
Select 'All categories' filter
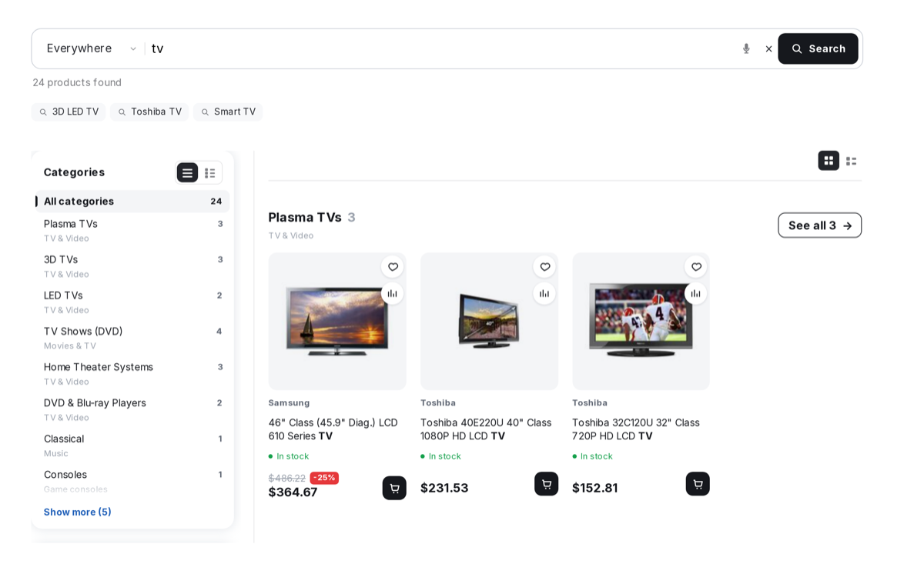(132, 202)
